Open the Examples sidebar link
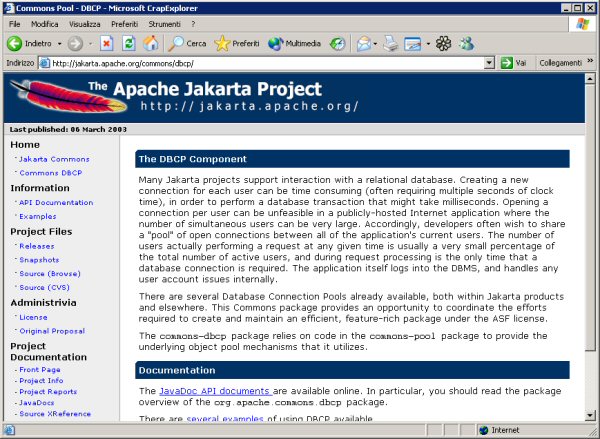 (38, 216)
